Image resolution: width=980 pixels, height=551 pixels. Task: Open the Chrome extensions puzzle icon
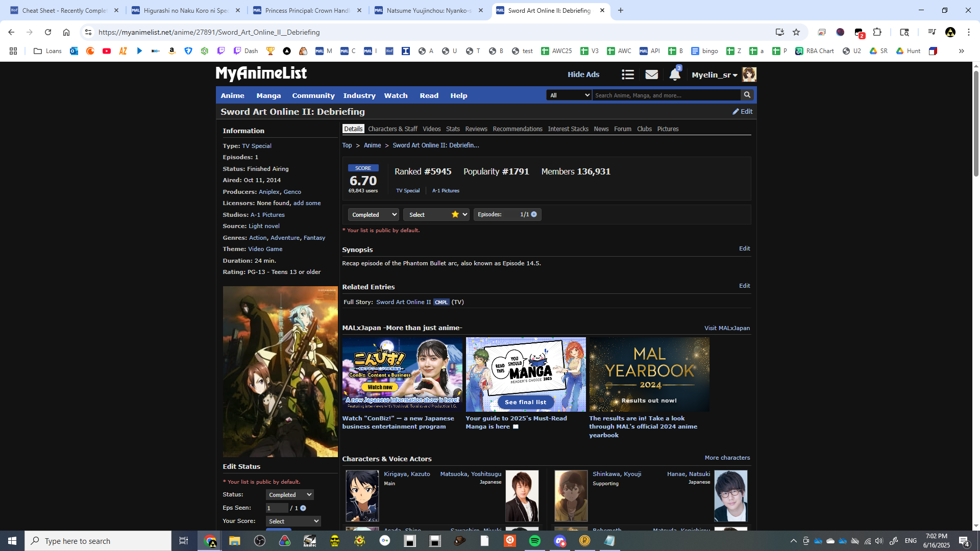click(877, 32)
